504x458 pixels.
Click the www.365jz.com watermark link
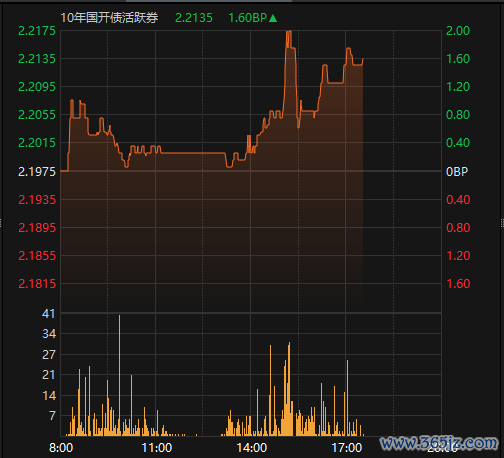(x=439, y=443)
